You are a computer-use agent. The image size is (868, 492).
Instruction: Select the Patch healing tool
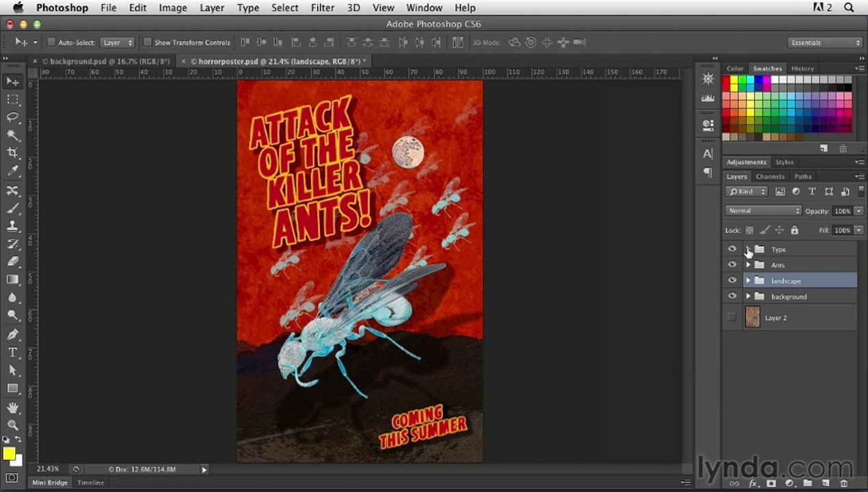13,191
